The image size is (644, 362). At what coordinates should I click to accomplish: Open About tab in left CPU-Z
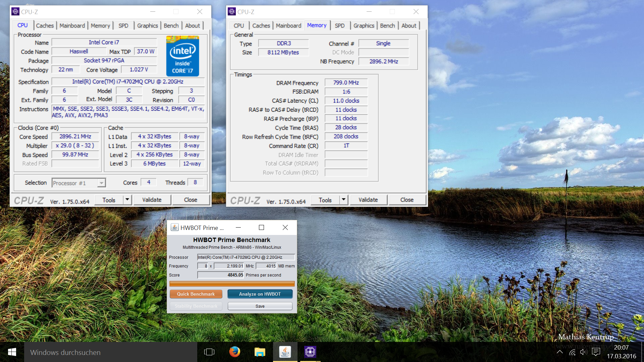click(193, 25)
